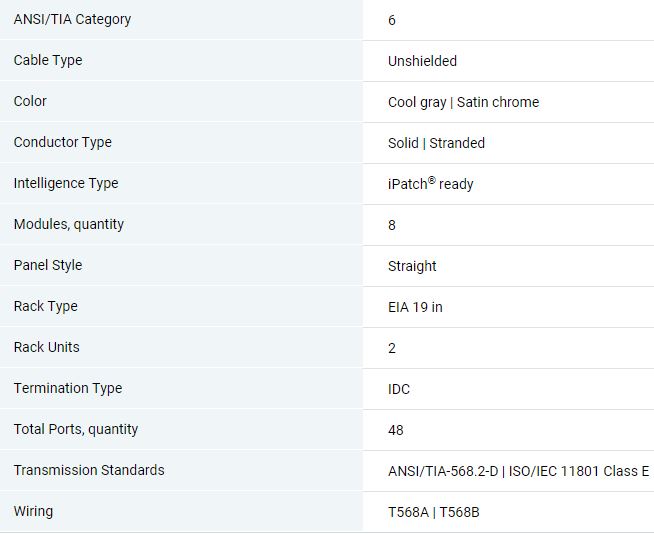This screenshot has height=534, width=654.
Task: Select the IDC termination value
Action: (399, 389)
